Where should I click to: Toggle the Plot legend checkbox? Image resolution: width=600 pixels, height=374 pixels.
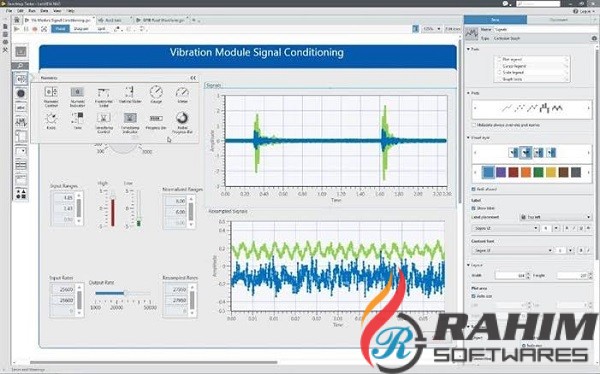pyautogui.click(x=499, y=59)
